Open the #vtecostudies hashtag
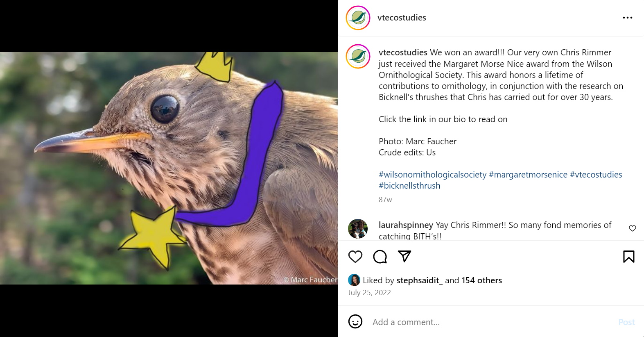Image resolution: width=644 pixels, height=337 pixels. 596,175
